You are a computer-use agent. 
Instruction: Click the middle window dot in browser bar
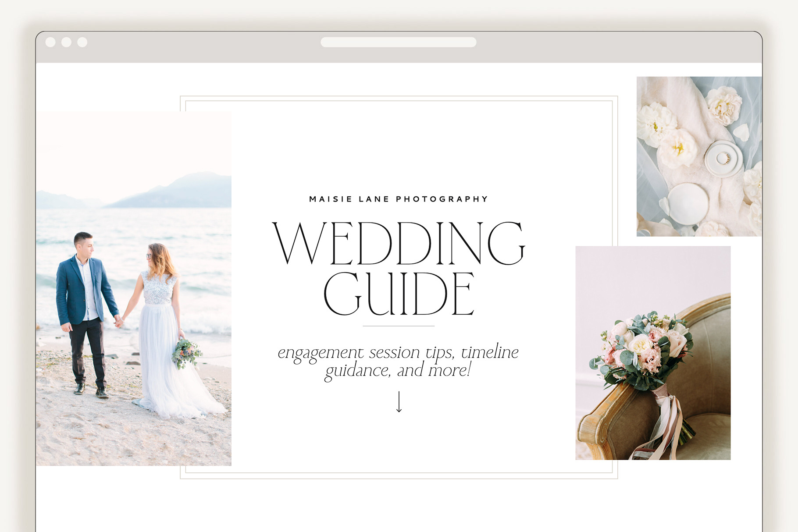tap(66, 42)
